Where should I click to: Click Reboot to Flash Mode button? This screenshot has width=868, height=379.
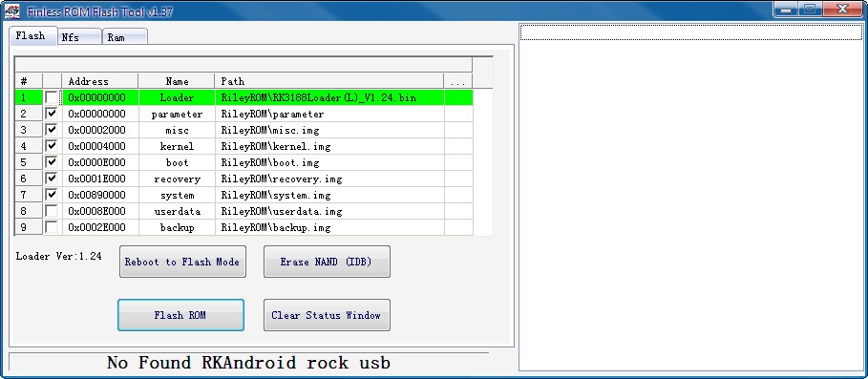point(182,262)
